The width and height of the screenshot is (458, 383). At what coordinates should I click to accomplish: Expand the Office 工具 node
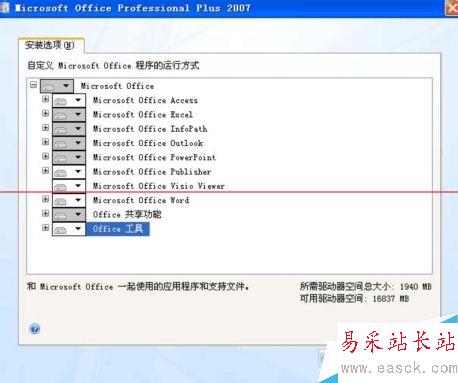(46, 228)
